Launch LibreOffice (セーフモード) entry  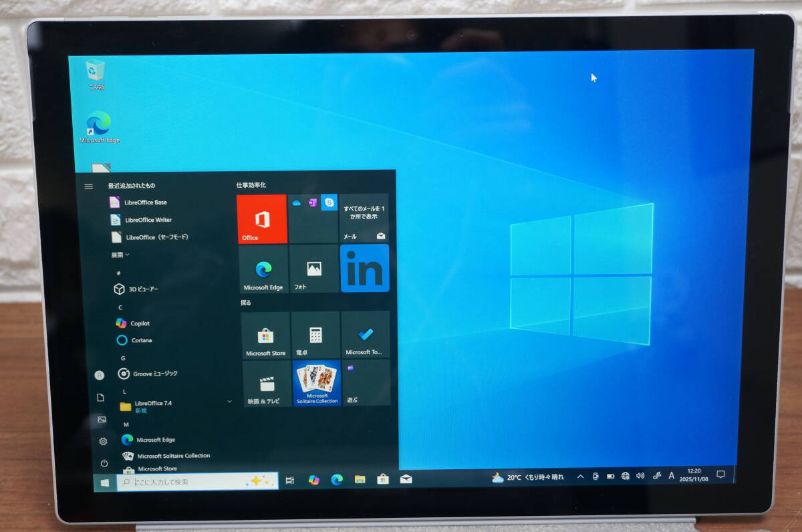tap(150, 237)
